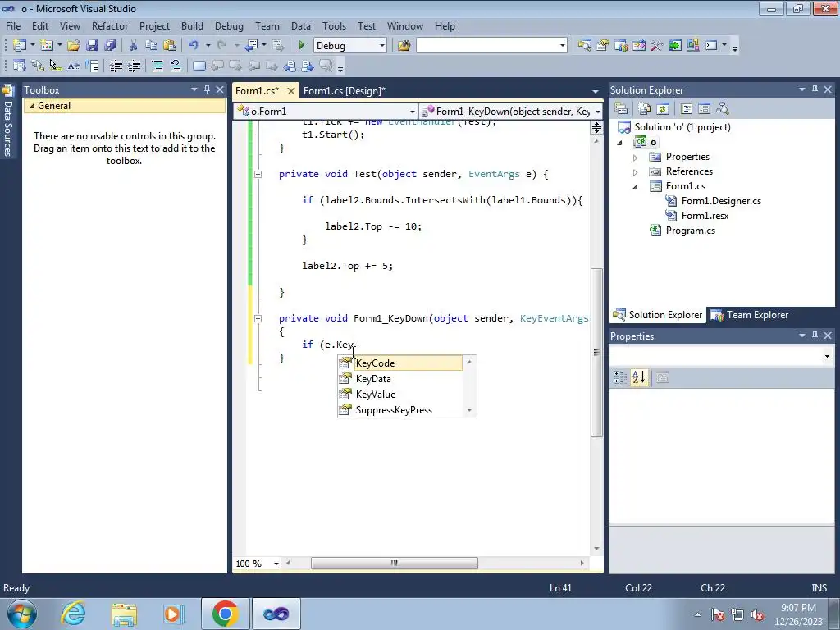
Task: Click the Decrease Line Indent icon
Action: pos(116,66)
